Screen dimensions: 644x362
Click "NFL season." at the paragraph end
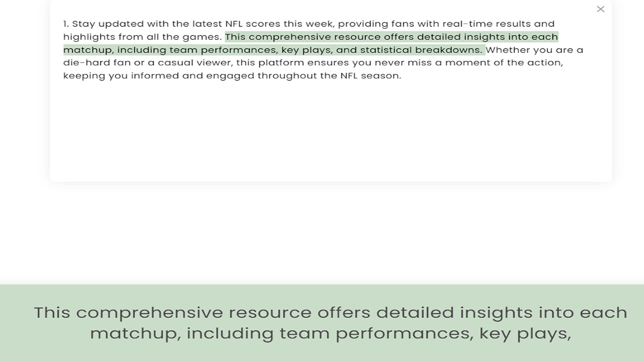click(x=371, y=76)
